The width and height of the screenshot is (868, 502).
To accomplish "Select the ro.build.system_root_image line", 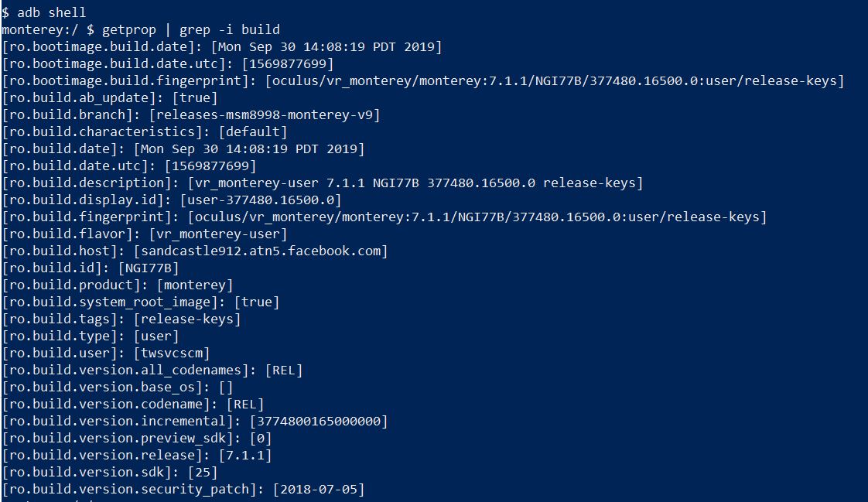I will pyautogui.click(x=141, y=302).
